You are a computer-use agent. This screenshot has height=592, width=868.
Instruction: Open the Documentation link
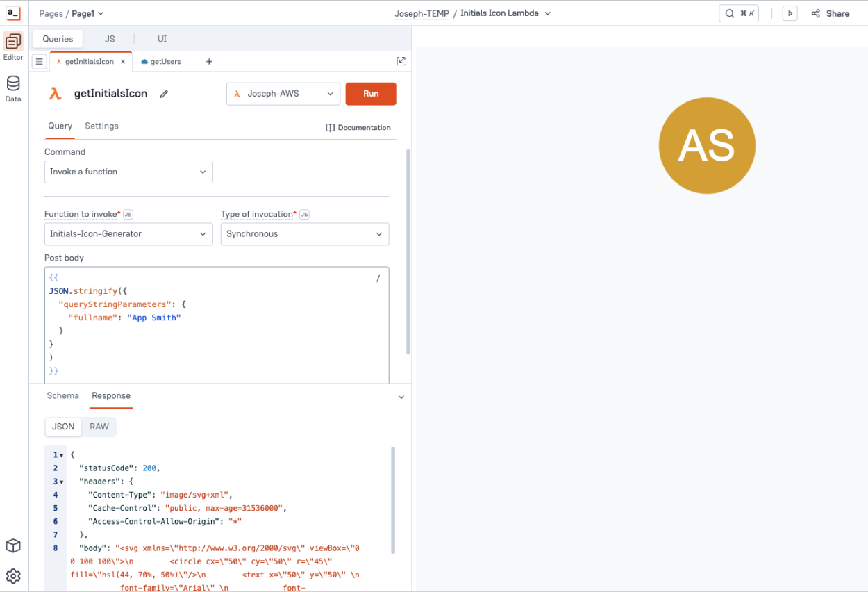pyautogui.click(x=358, y=128)
